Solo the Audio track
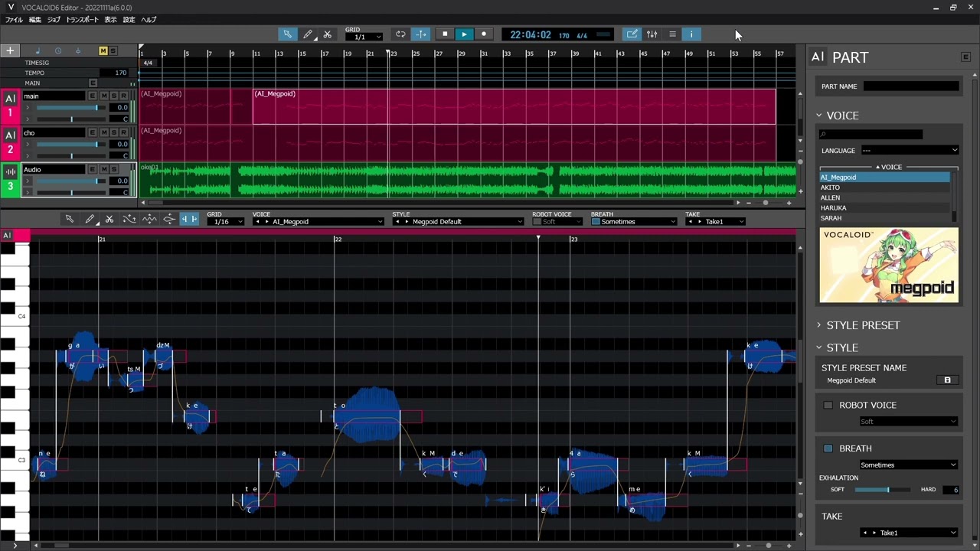This screenshot has width=980, height=551. click(x=113, y=169)
